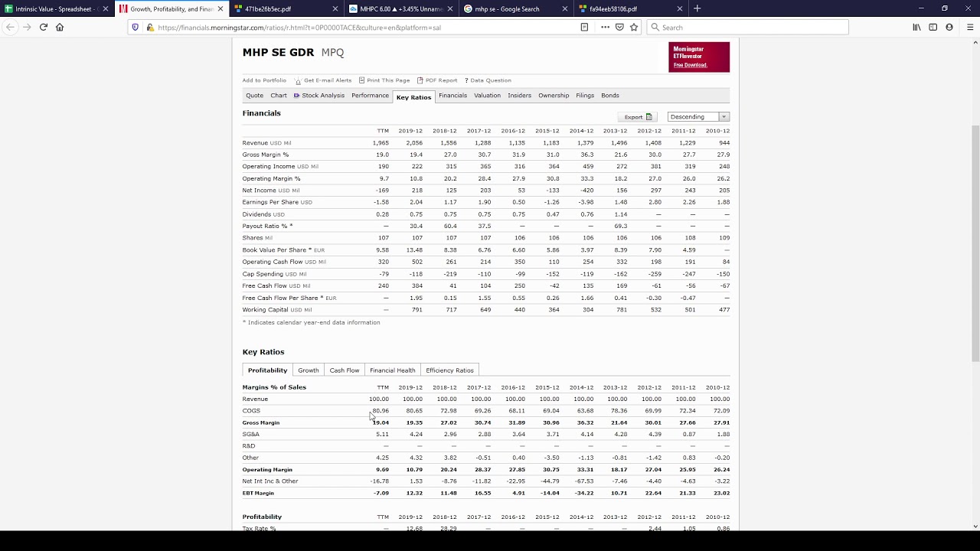Open the Valuation tab
Image resolution: width=980 pixels, height=551 pixels.
point(487,96)
